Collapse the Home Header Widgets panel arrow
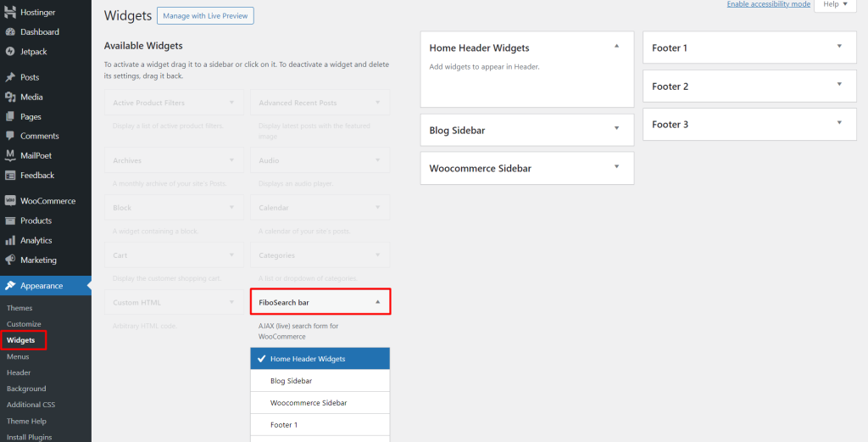The image size is (868, 442). [x=617, y=47]
